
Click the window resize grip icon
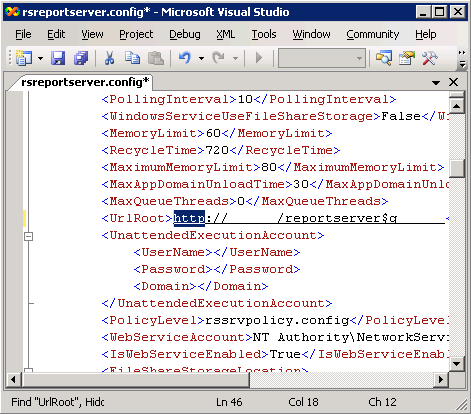tap(461, 405)
